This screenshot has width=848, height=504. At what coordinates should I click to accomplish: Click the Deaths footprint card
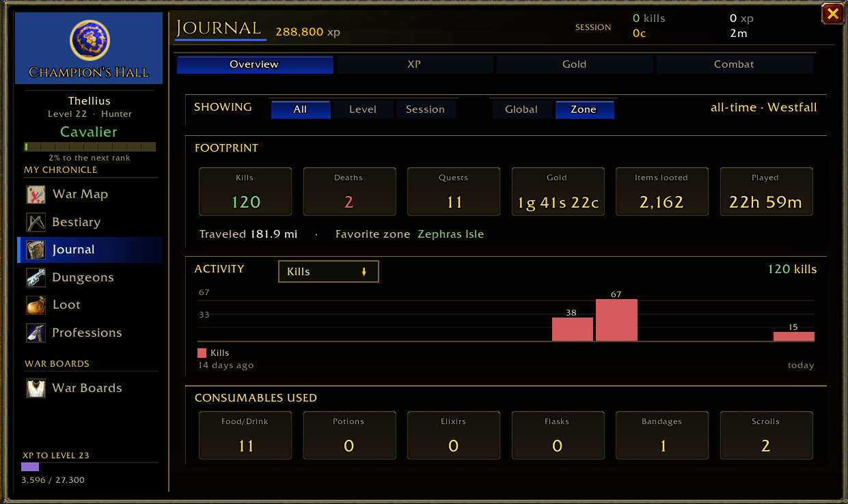pyautogui.click(x=349, y=192)
